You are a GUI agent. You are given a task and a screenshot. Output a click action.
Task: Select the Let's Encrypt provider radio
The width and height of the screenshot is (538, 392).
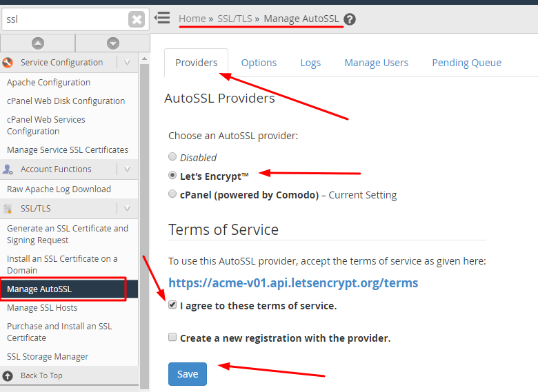tap(172, 176)
